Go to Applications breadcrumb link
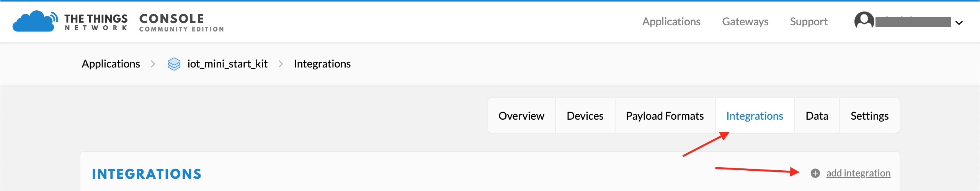 [x=111, y=64]
